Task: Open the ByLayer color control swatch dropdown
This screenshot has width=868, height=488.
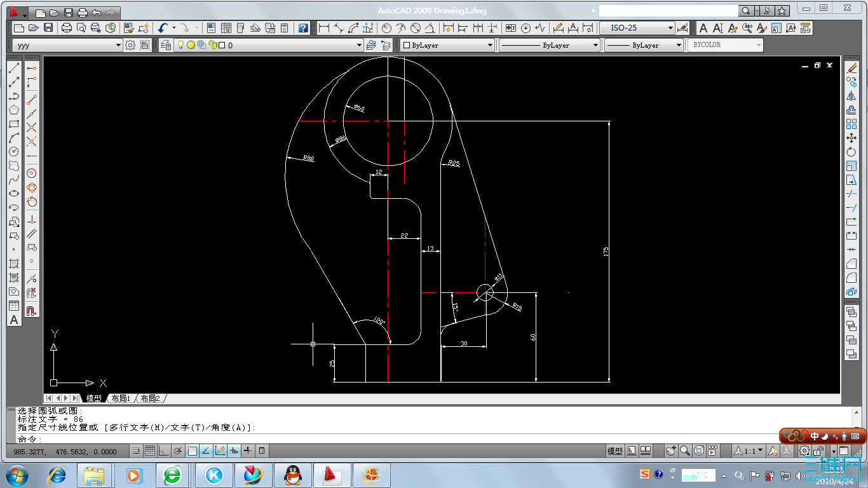Action: pos(447,45)
